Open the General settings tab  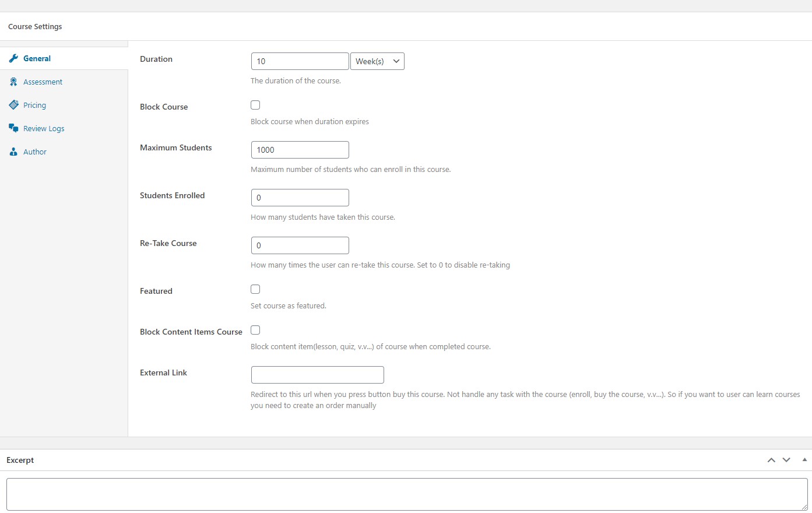64,58
